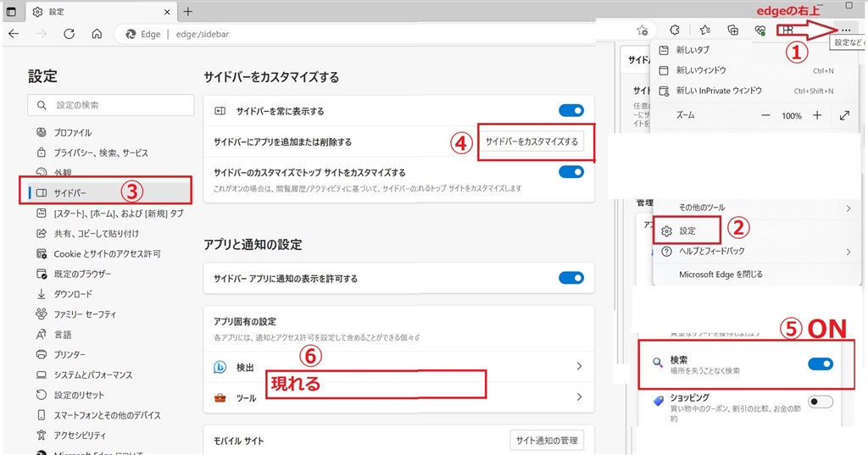Increase zoom with the plus button
Viewport: 868px width, 455px height.
(x=817, y=116)
